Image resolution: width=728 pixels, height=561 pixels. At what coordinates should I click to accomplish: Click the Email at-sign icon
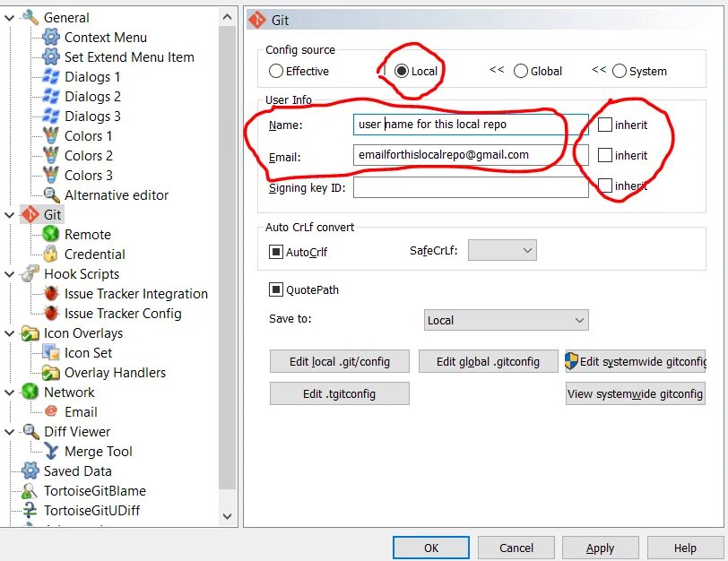[x=50, y=411]
